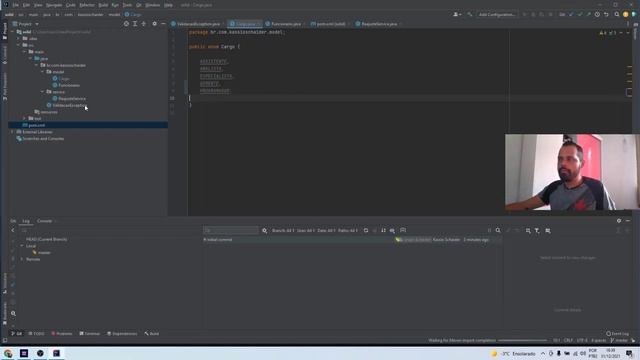640x360 pixels.
Task: Select the Cargo class in project tree
Action: (64, 78)
